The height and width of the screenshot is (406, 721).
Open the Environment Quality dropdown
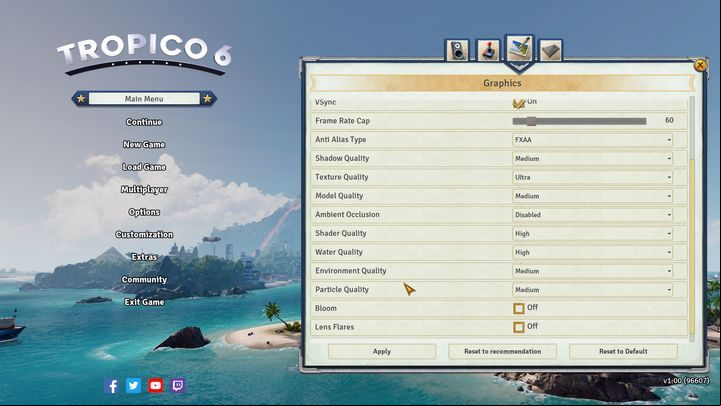coord(592,271)
